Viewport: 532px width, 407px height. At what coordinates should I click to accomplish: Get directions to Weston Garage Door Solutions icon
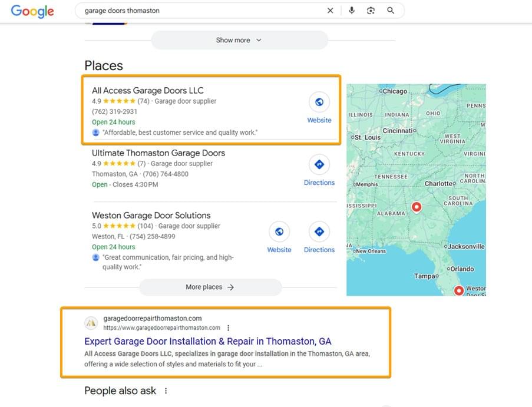319,231
